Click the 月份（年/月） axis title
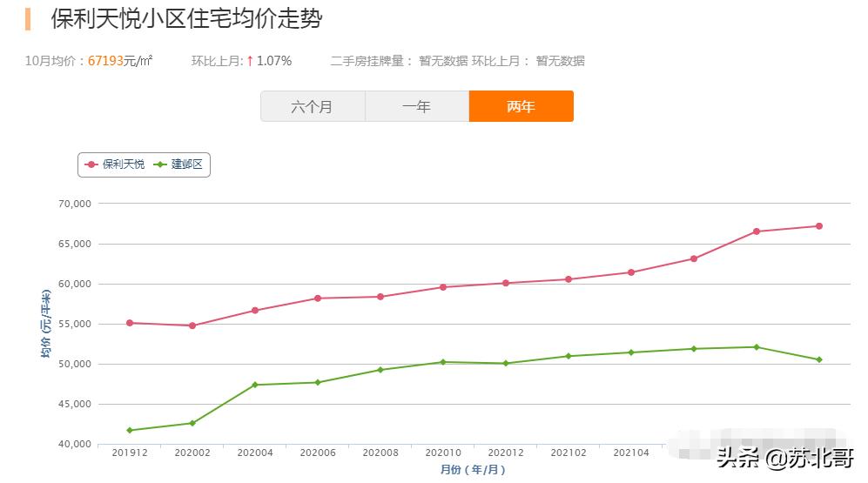 pyautogui.click(x=474, y=470)
